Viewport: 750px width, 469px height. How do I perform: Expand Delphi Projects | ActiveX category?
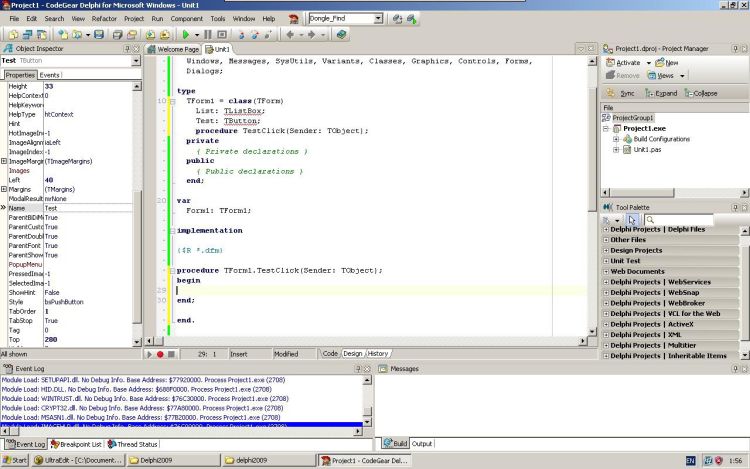[x=606, y=324]
